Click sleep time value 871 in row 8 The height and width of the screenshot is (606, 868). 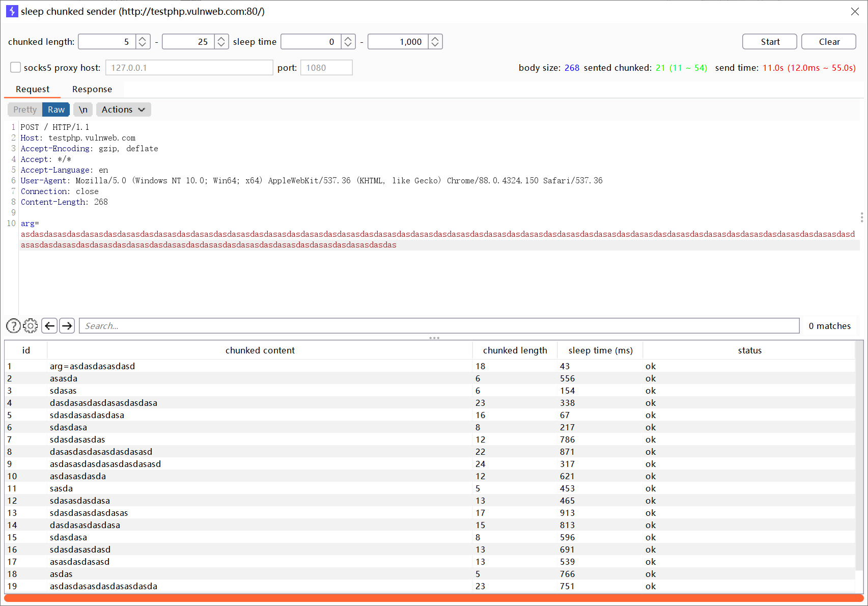pos(567,452)
